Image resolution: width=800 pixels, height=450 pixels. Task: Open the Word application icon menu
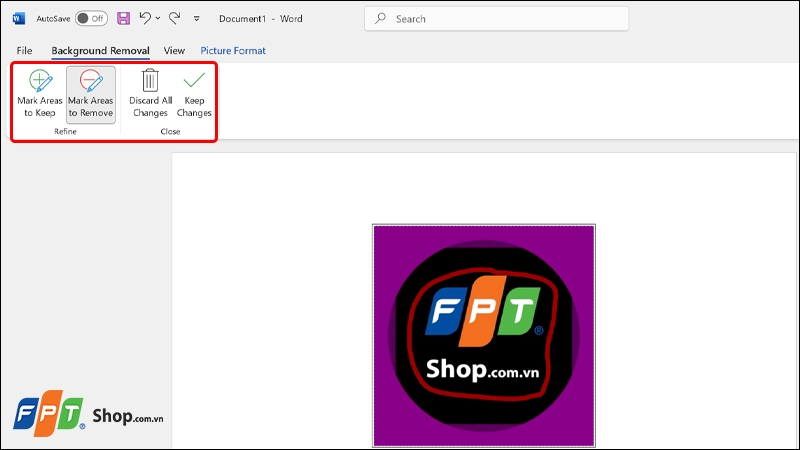[x=19, y=19]
